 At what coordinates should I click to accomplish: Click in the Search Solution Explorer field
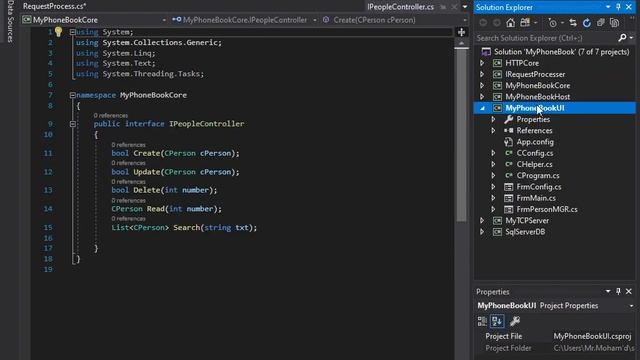545,38
